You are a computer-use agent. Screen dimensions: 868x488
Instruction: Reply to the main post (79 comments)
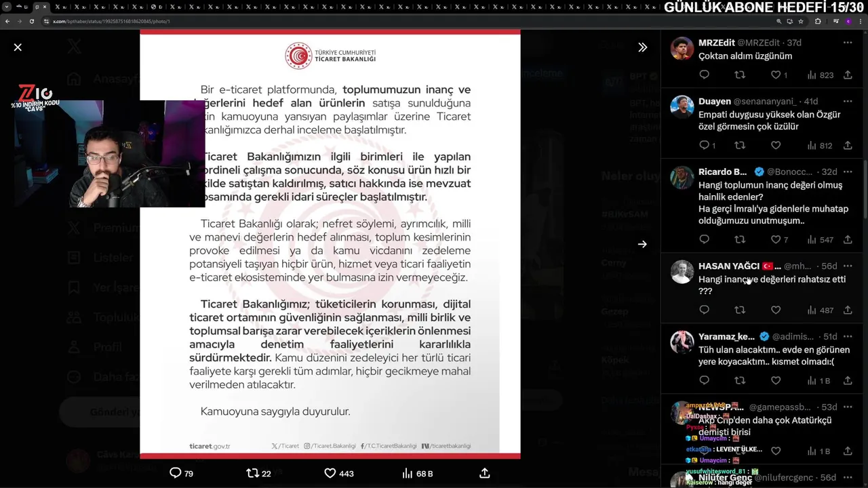(181, 473)
